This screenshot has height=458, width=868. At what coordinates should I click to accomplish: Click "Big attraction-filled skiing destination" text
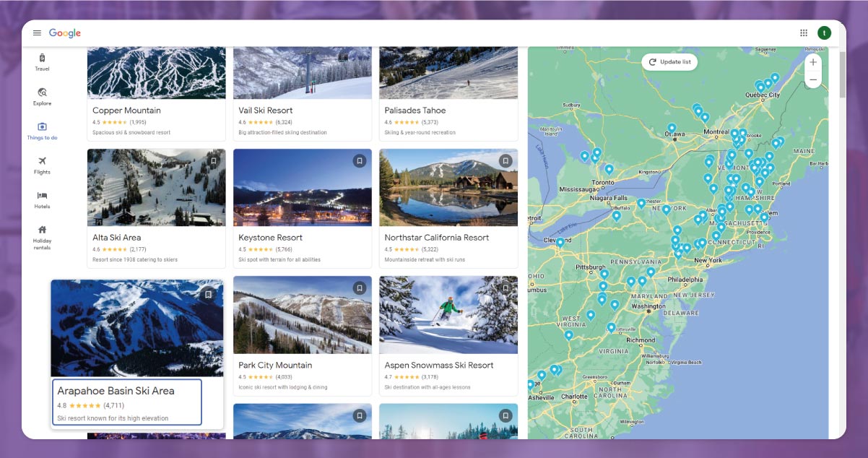[283, 133]
